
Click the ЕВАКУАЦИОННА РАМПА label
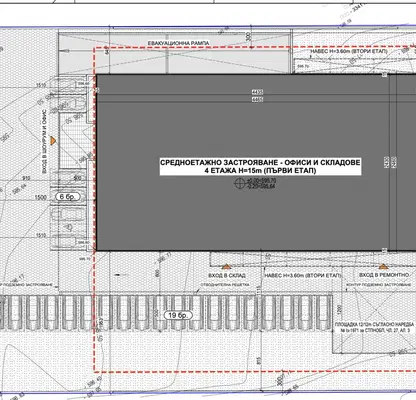pos(179,43)
